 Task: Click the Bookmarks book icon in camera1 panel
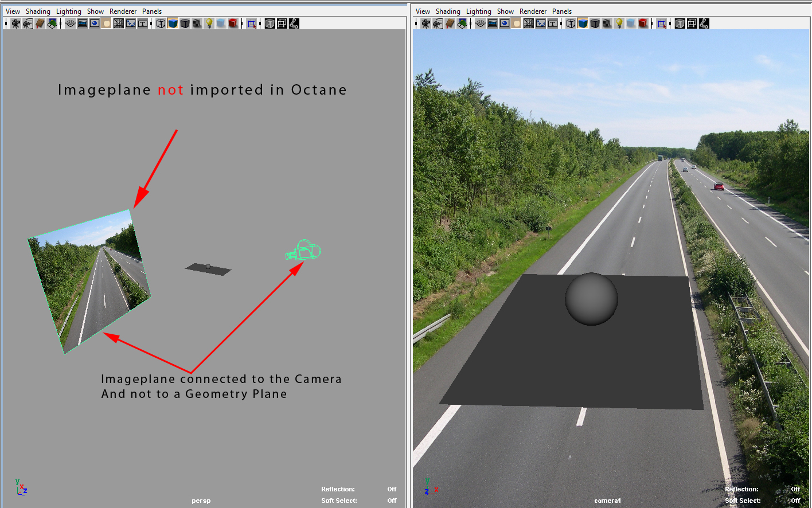pyautogui.click(x=450, y=24)
